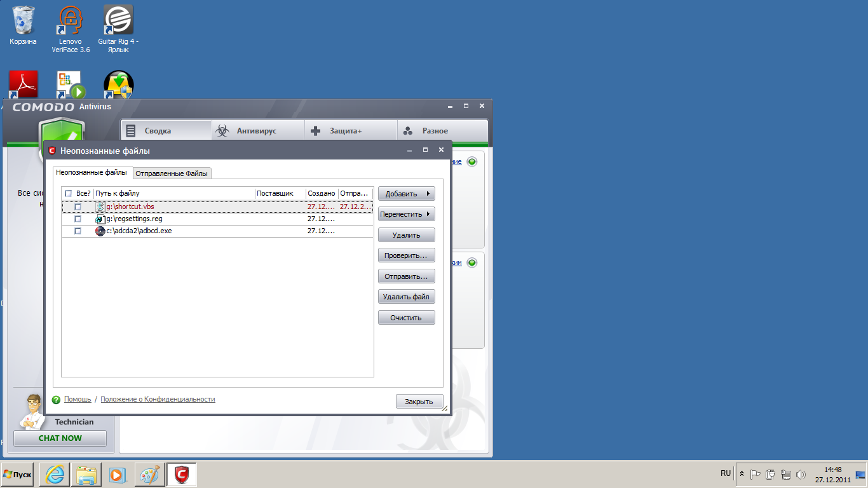Tick the 'Все?' select-all checkbox
The width and height of the screenshot is (868, 488).
pos(68,193)
